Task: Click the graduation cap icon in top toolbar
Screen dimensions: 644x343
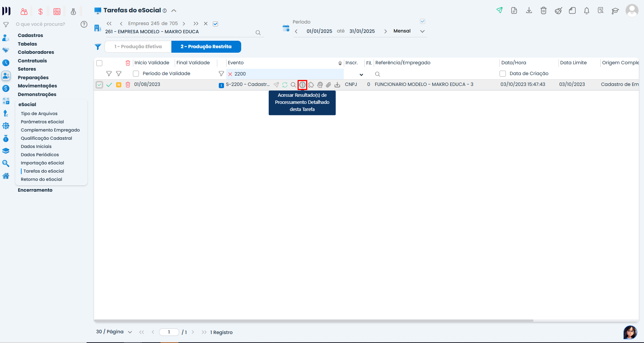Action: [615, 10]
